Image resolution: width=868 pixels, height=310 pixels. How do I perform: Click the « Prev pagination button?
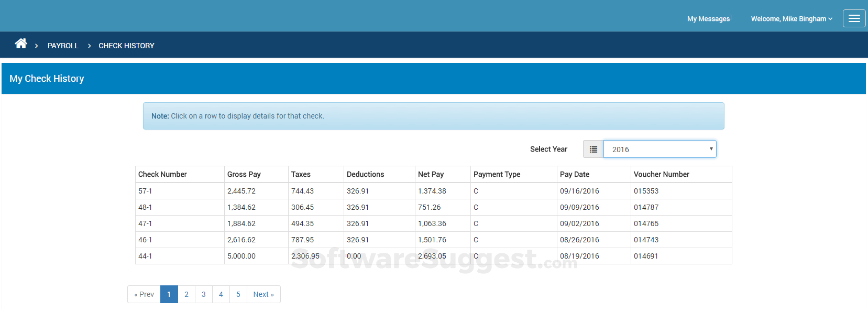click(144, 294)
